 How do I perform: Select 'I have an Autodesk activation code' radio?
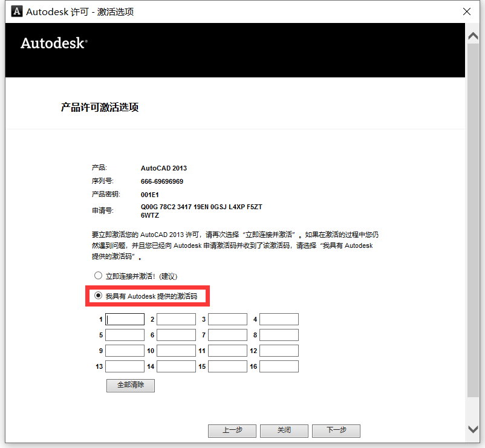98,296
